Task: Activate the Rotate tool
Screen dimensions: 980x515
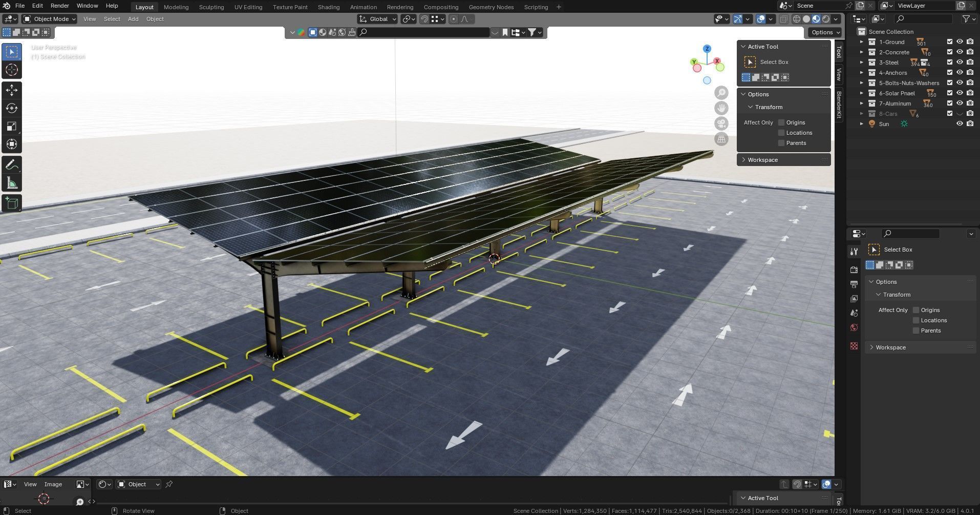Action: [x=12, y=108]
